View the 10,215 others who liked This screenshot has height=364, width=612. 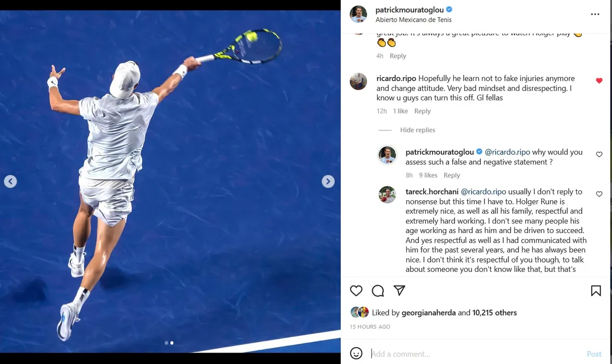[494, 313]
